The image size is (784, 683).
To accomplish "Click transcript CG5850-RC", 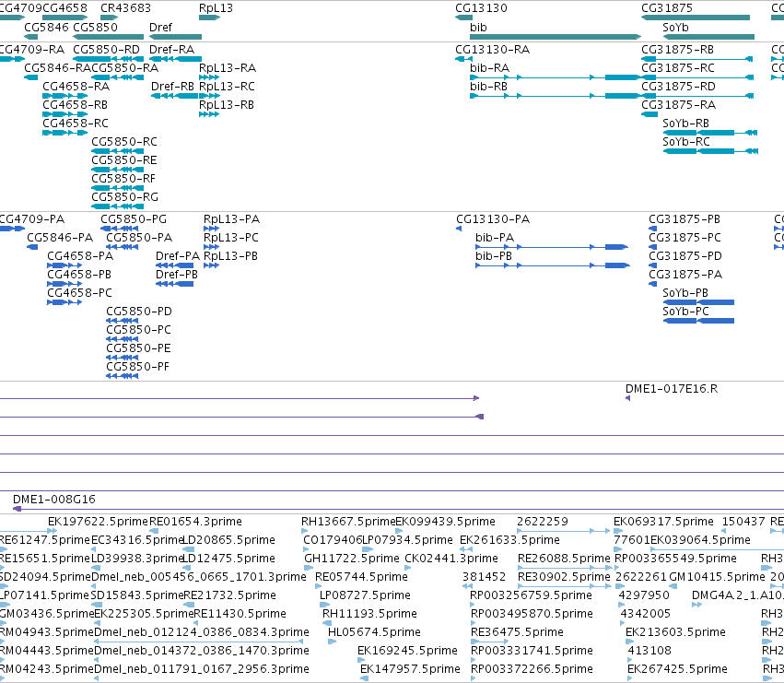I will (124, 142).
